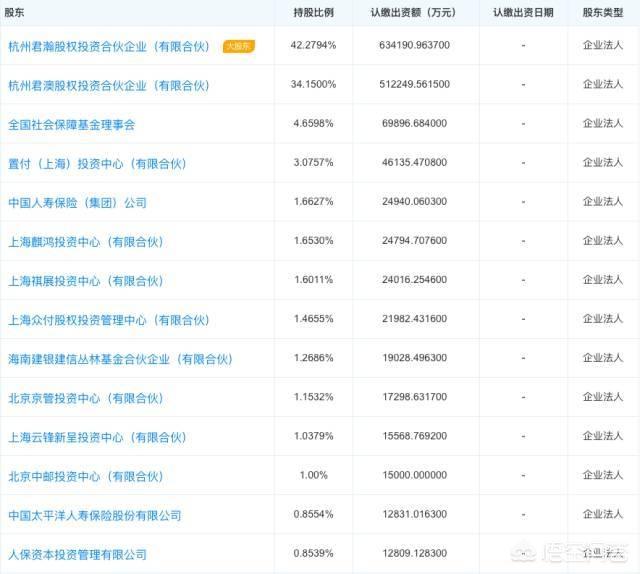The height and width of the screenshot is (574, 640).
Task: Click the 持股比例 column header
Action: point(313,13)
